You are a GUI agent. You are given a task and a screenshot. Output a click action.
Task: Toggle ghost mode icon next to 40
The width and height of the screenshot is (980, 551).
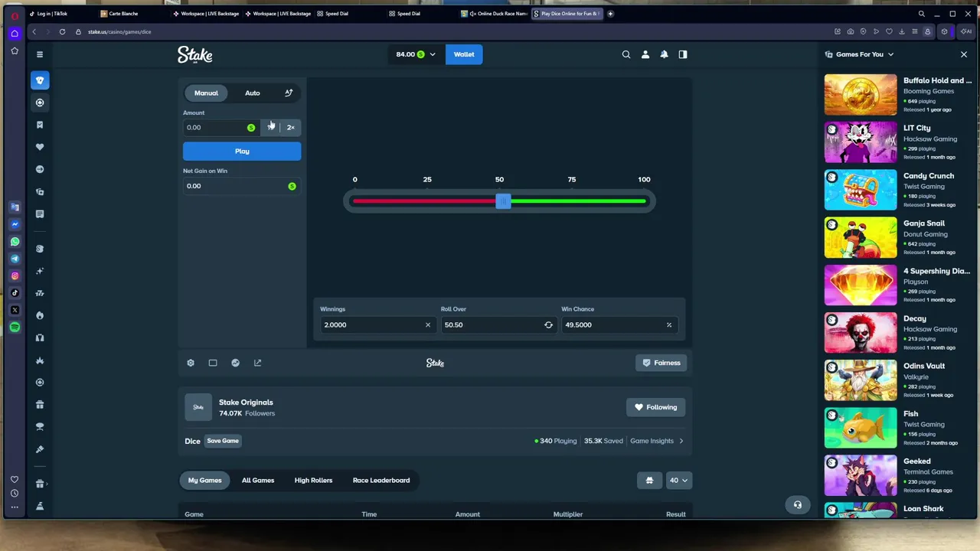coord(649,481)
